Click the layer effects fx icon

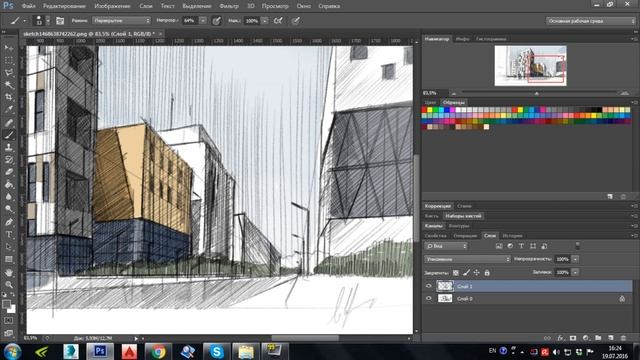[x=560, y=338]
